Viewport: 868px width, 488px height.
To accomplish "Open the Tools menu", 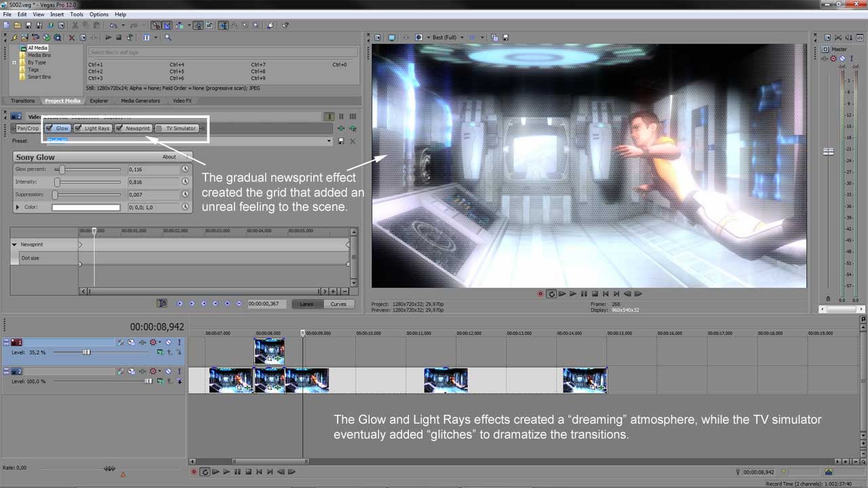I will pos(77,14).
